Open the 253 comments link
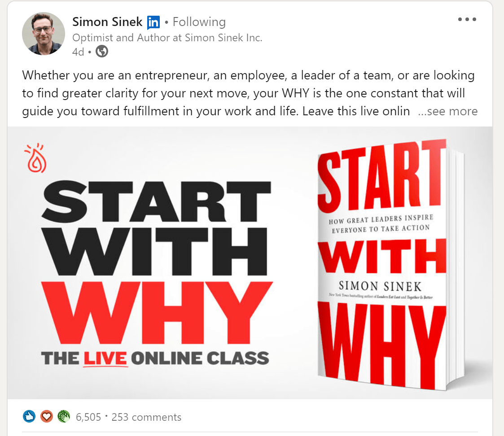The width and height of the screenshot is (504, 436). 146,417
